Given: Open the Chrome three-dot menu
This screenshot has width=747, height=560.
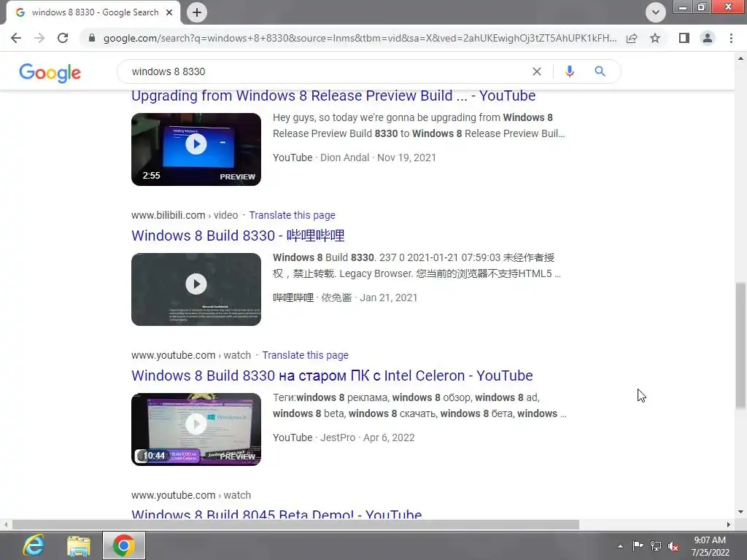Looking at the screenshot, I should point(731,38).
